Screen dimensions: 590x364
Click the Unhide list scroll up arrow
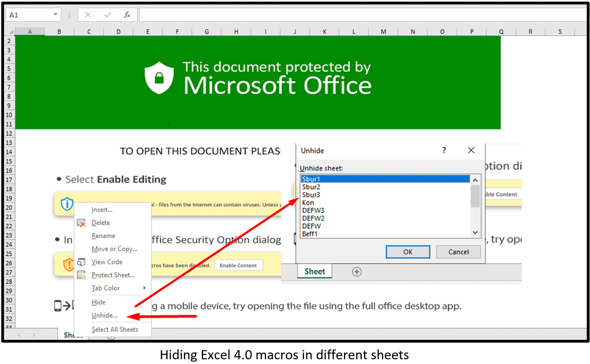coord(475,180)
